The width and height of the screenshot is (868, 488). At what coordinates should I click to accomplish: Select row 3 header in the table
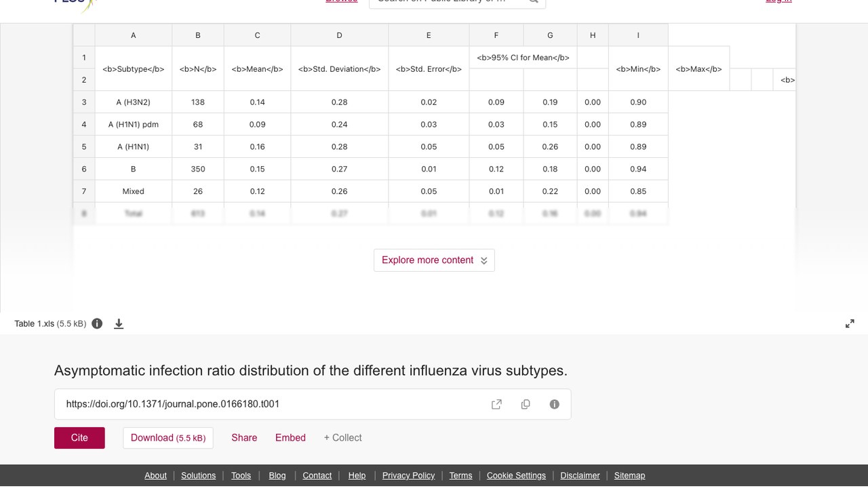click(x=84, y=102)
